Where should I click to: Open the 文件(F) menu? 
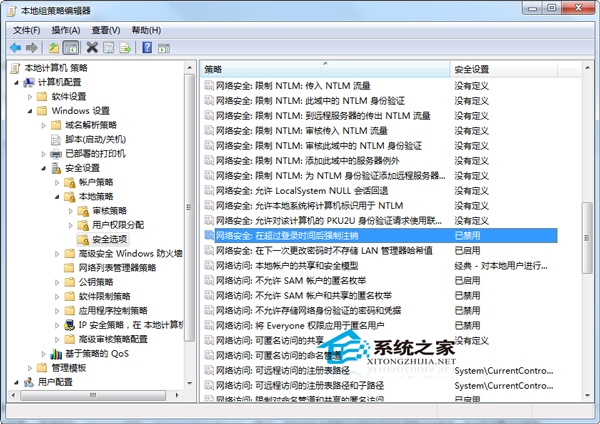pos(26,30)
